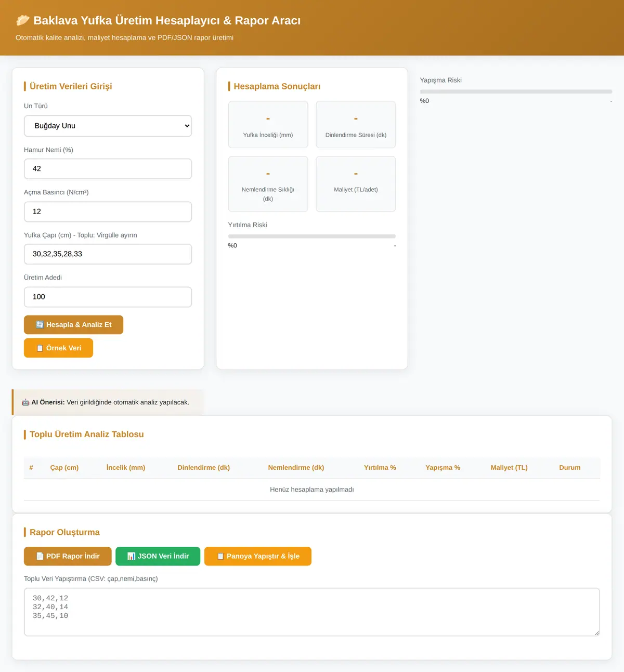
Task: Click the Yırtılma % column header
Action: click(x=380, y=468)
